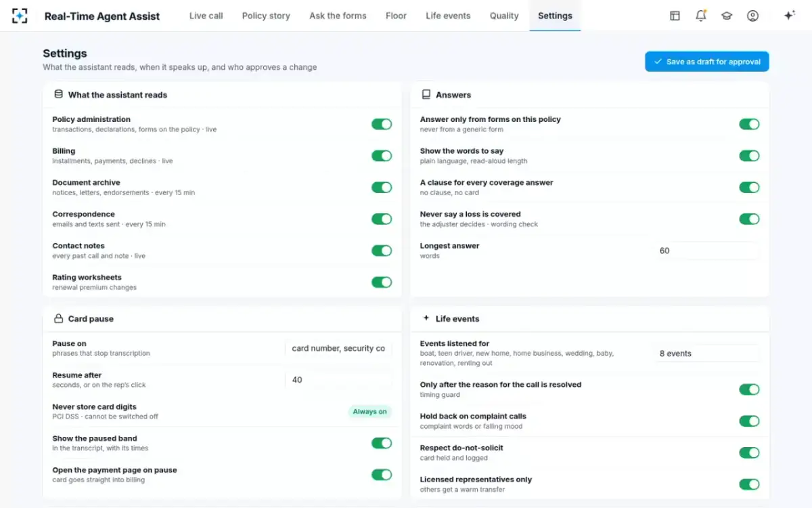Click 'renewal premium changes' text
The height and width of the screenshot is (508, 812).
point(94,287)
